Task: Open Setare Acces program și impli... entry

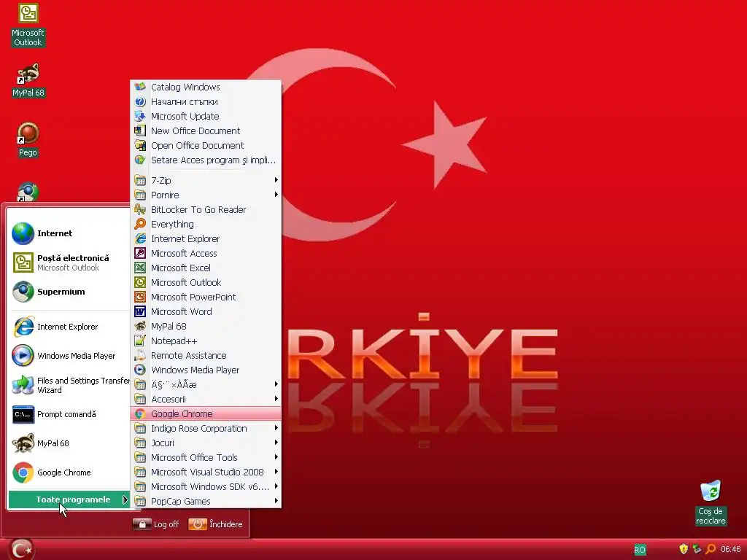Action: [x=206, y=160]
